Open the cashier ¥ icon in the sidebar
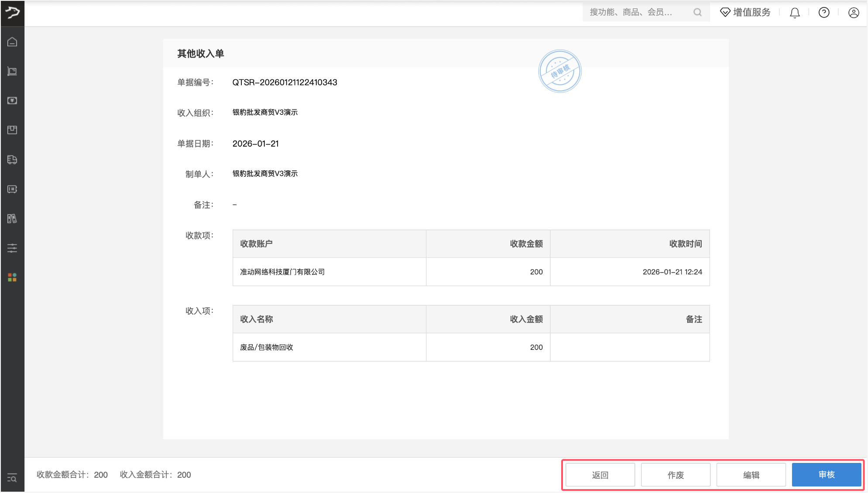868x493 pixels. pyautogui.click(x=12, y=101)
